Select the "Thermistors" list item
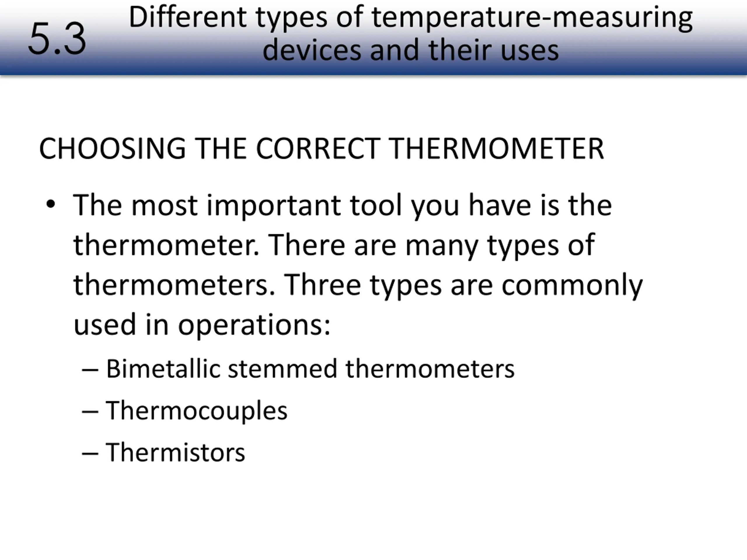Image resolution: width=747 pixels, height=560 pixels. pyautogui.click(x=175, y=452)
